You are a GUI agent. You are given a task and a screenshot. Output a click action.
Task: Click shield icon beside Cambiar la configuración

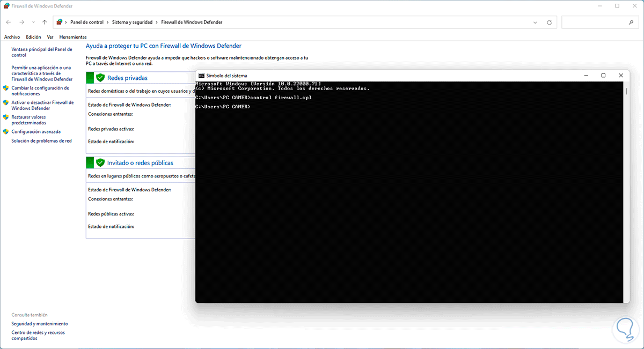(6, 88)
